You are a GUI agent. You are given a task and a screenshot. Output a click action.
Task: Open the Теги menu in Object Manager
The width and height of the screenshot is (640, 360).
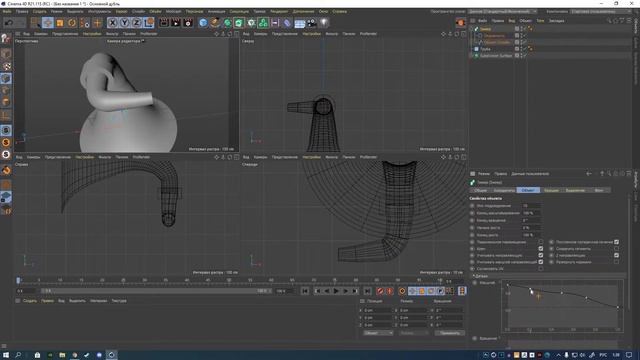click(540, 20)
